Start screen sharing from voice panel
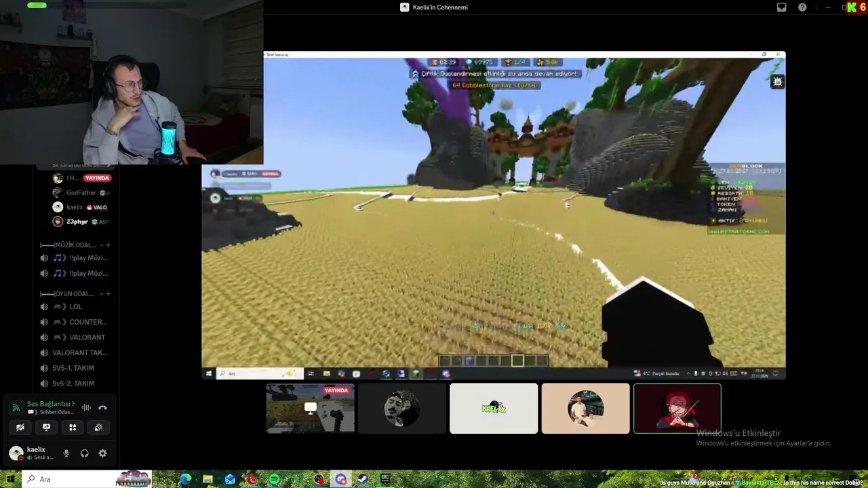Viewport: 868px width, 488px height. [x=46, y=427]
